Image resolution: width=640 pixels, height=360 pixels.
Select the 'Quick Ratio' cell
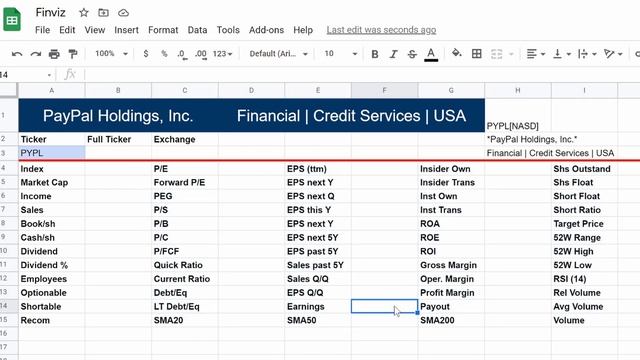coord(185,265)
